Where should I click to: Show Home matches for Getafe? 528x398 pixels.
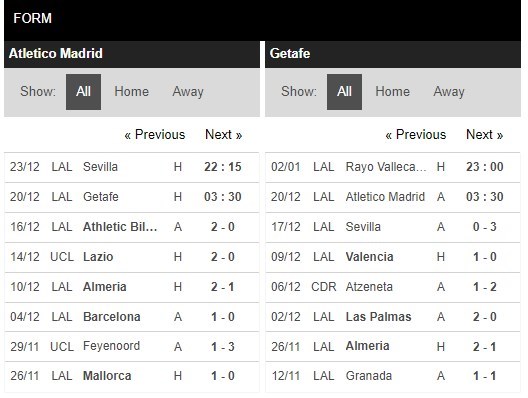(x=393, y=92)
